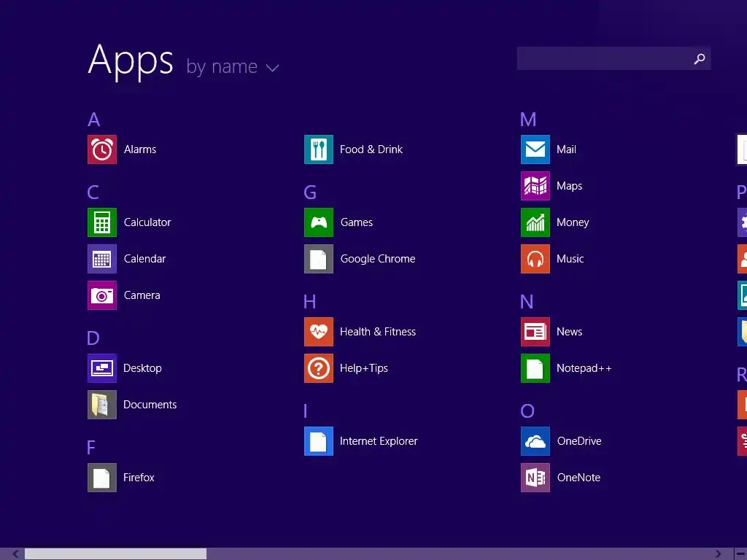Open Help+Tips question mark icon
Viewport: 747px width, 560px height.
tap(319, 368)
